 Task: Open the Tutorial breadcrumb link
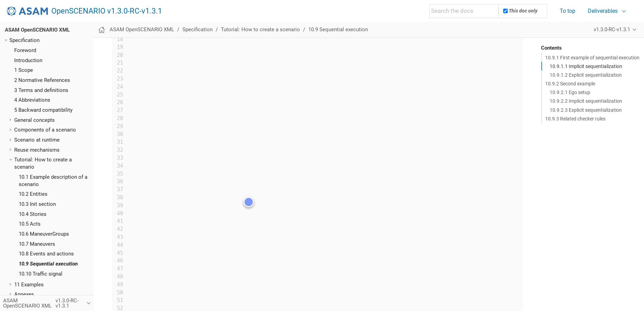tap(260, 30)
